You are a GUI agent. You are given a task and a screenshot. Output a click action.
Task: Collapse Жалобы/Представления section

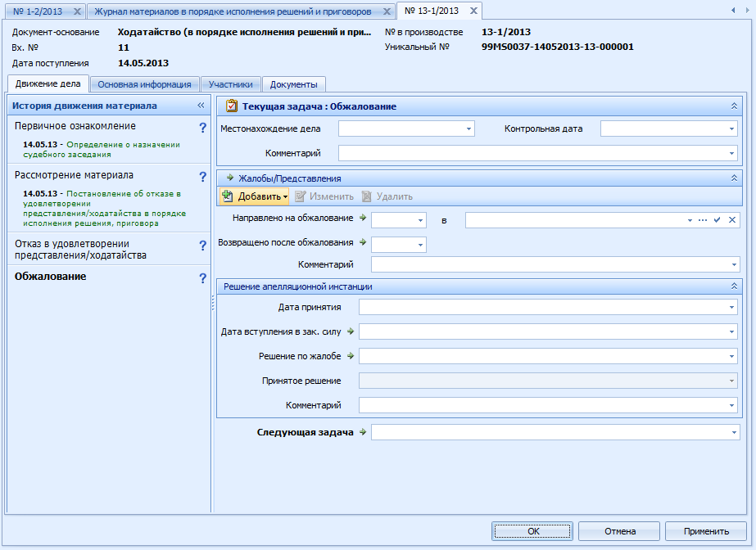click(734, 178)
